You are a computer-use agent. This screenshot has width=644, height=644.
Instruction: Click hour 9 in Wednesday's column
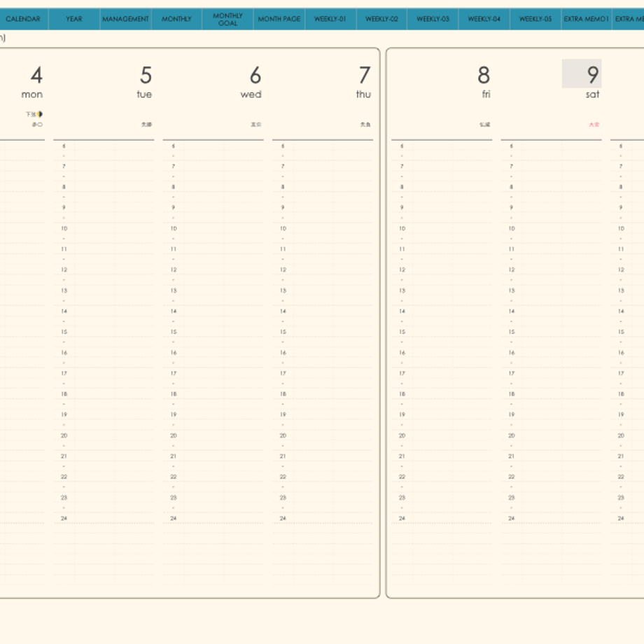(x=174, y=208)
